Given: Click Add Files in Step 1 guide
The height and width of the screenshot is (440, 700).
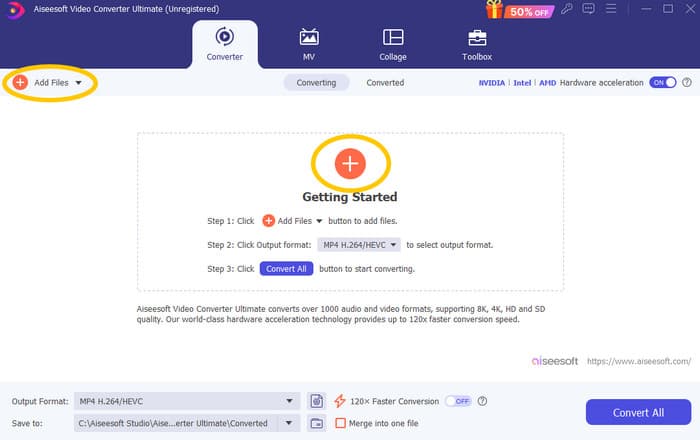Looking at the screenshot, I should (287, 221).
